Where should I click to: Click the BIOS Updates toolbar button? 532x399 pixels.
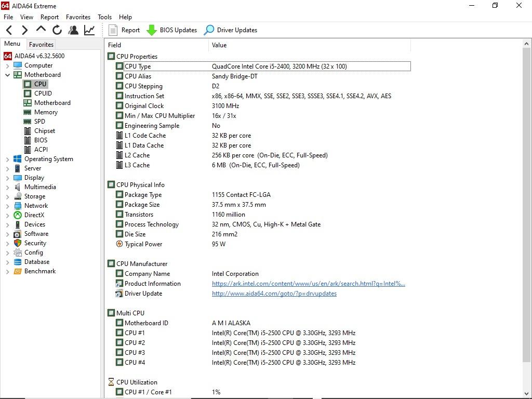(x=172, y=30)
